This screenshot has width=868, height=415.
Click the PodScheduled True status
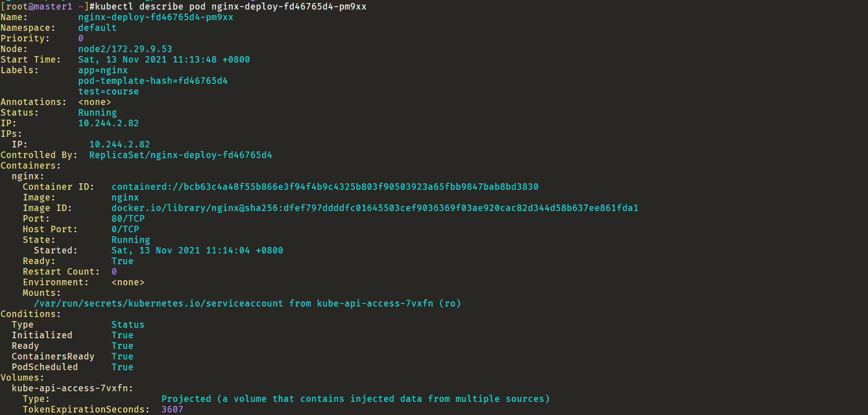coord(123,367)
